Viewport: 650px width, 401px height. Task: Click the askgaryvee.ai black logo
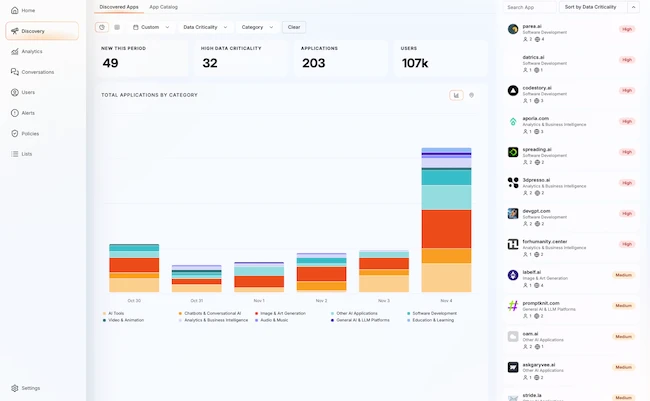click(513, 367)
